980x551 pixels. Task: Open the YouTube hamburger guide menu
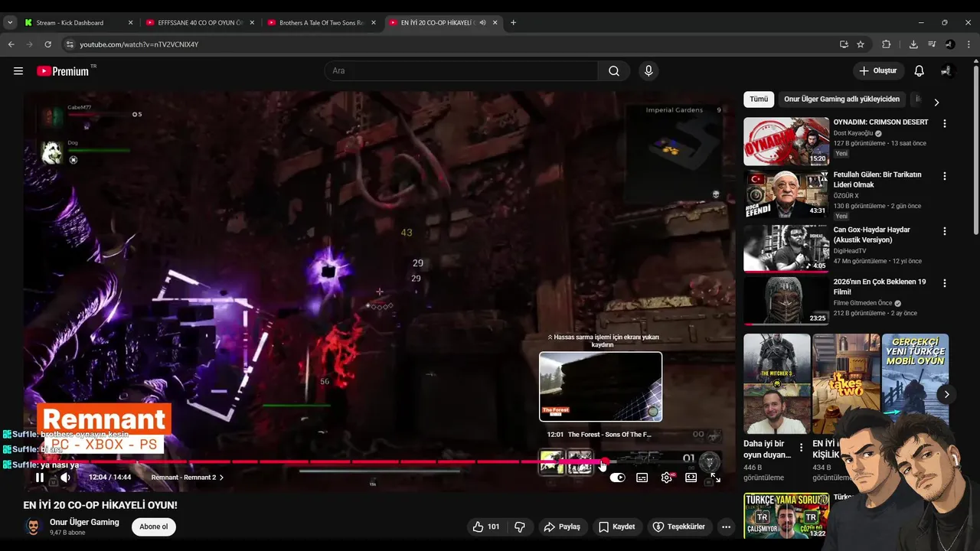(x=18, y=71)
